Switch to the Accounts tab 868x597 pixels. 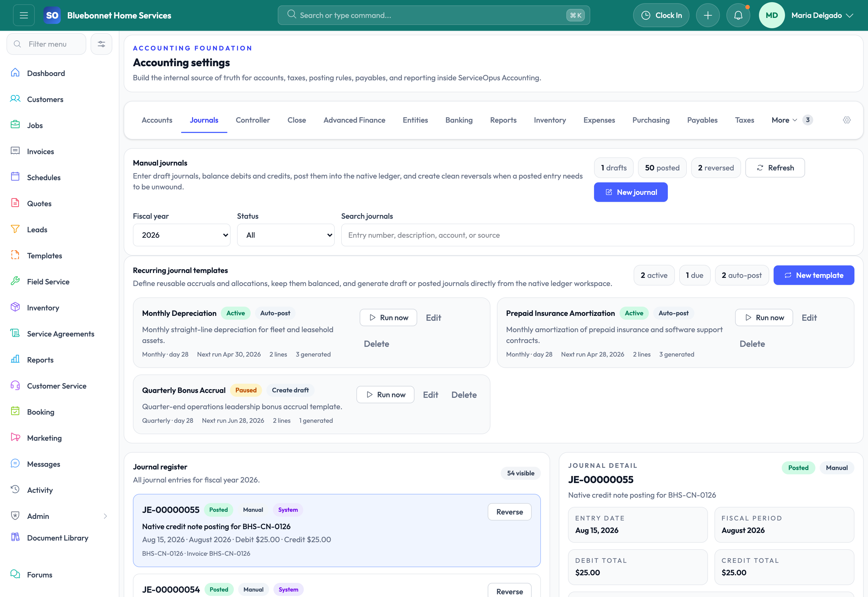tap(157, 120)
